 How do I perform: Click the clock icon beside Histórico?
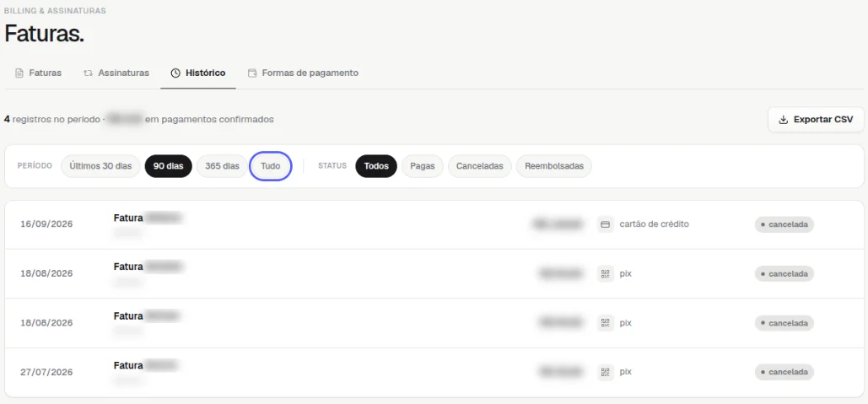pos(175,73)
